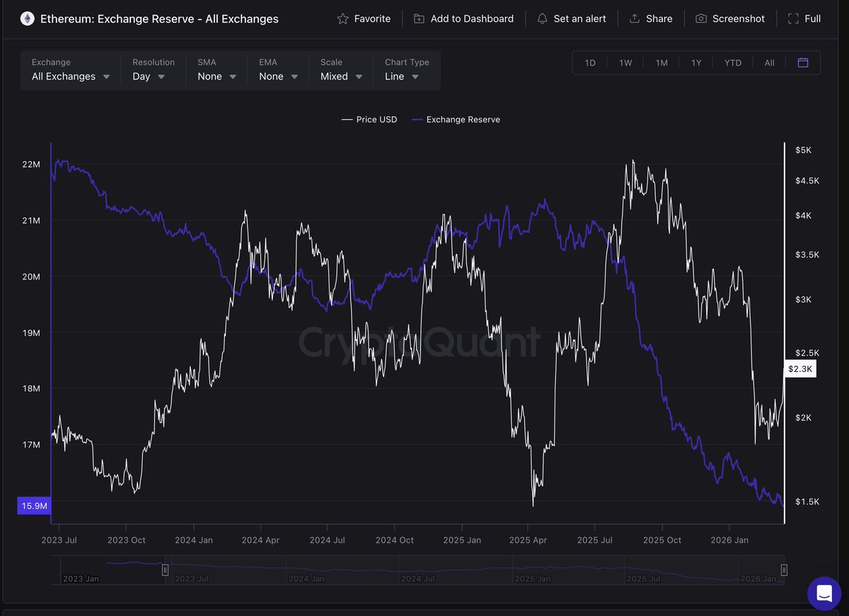Click the 2025 Oct x-axis label
Screen dimensions: 849x616
(662, 540)
